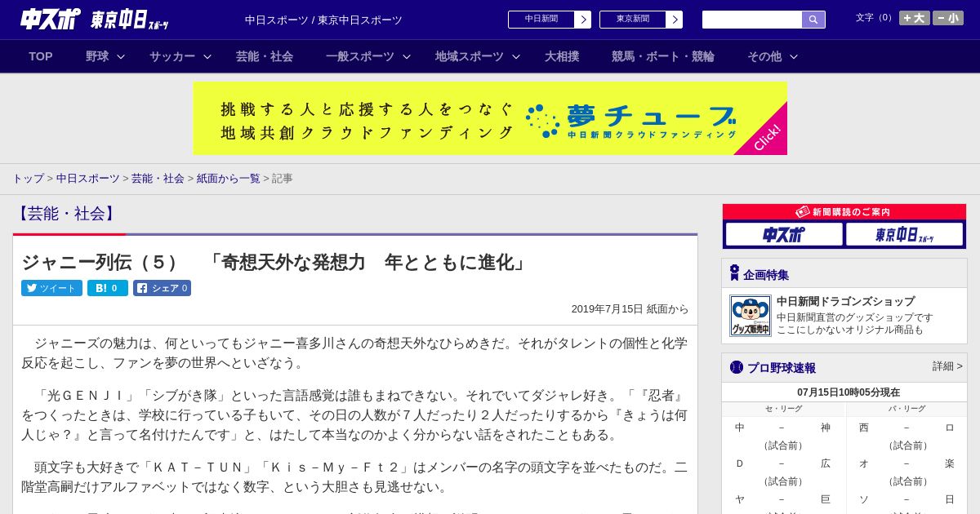Select 大相撲 in navigation bar
The width and height of the screenshot is (980, 514).
click(x=562, y=56)
